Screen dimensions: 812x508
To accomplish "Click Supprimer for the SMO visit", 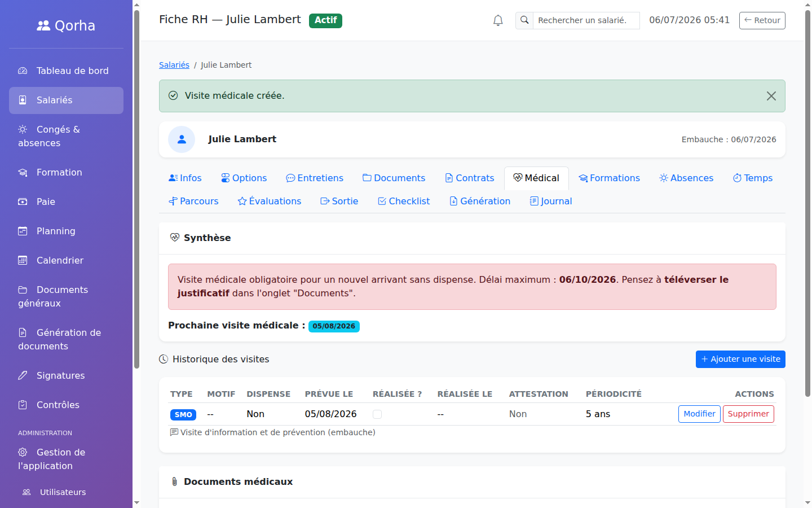I will [748, 414].
